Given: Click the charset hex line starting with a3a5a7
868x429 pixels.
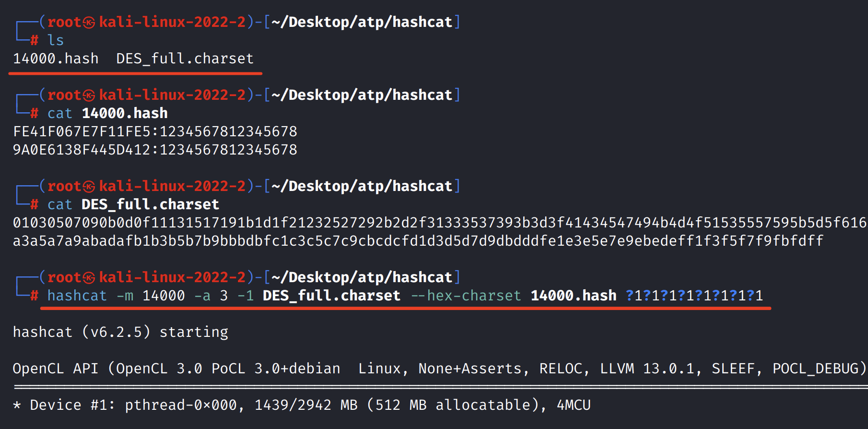Looking at the screenshot, I should 417,241.
